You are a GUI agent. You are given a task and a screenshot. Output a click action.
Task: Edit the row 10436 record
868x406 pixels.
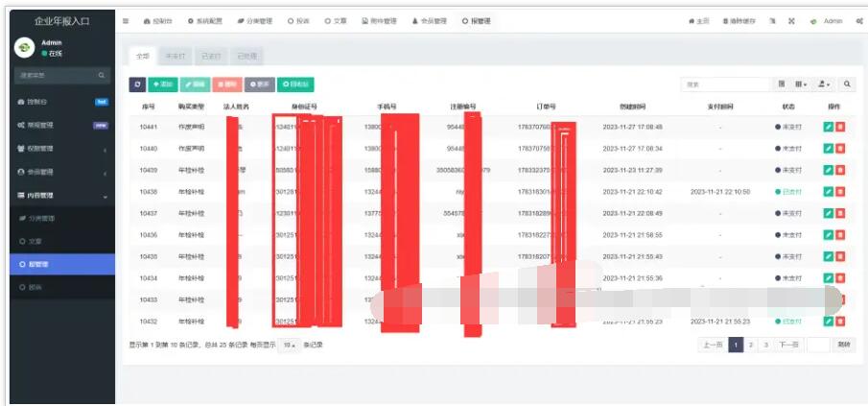[x=828, y=235]
